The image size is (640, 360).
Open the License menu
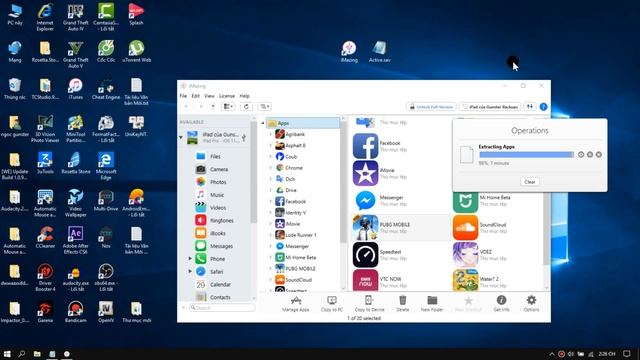tap(227, 96)
